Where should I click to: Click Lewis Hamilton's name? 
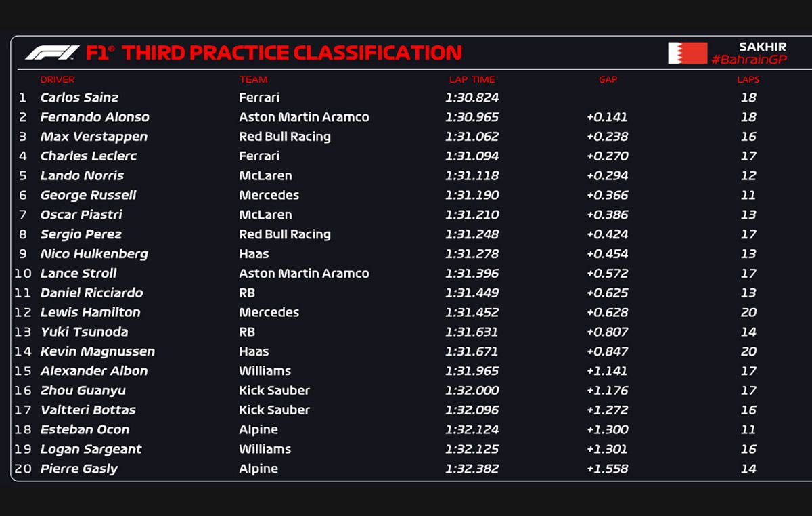coord(90,312)
